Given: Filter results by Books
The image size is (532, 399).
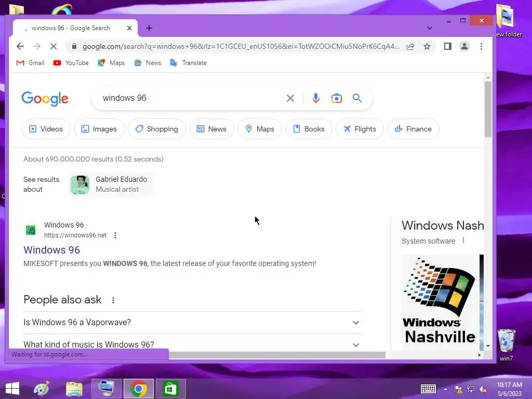Looking at the screenshot, I should click(x=309, y=129).
